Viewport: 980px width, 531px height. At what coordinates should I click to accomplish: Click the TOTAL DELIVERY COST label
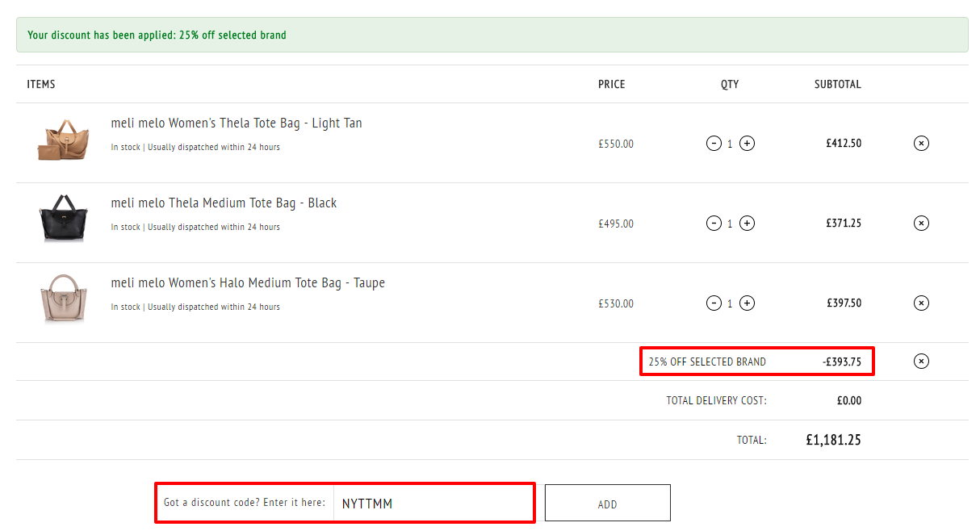pos(717,401)
